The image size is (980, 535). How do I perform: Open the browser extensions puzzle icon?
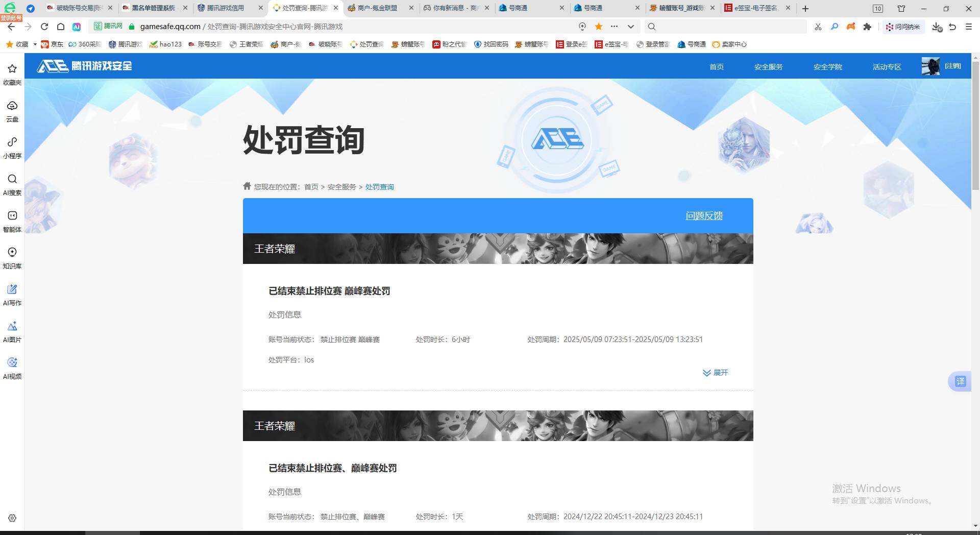[867, 27]
